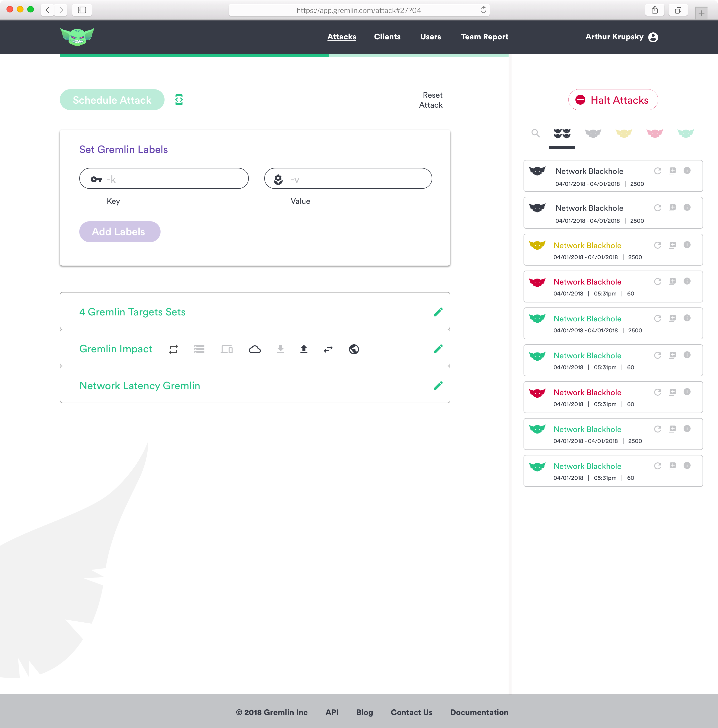
Task: Rerun the first dark Network Blackhole attack
Action: pyautogui.click(x=658, y=171)
